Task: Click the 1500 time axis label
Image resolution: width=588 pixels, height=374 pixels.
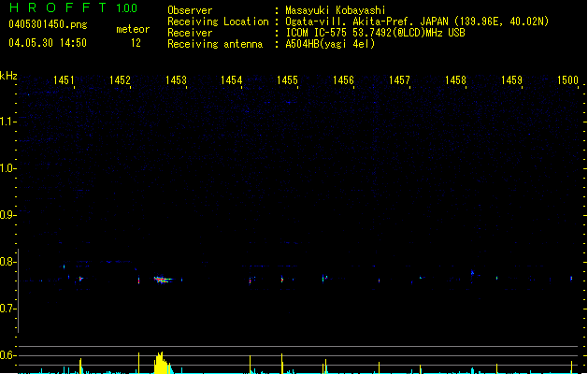Action: point(567,80)
